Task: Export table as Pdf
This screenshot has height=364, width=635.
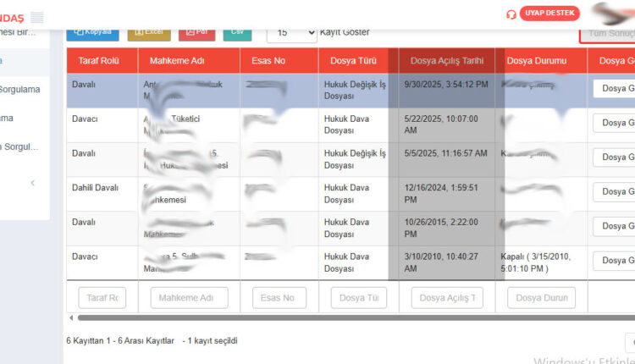Action: (196, 31)
